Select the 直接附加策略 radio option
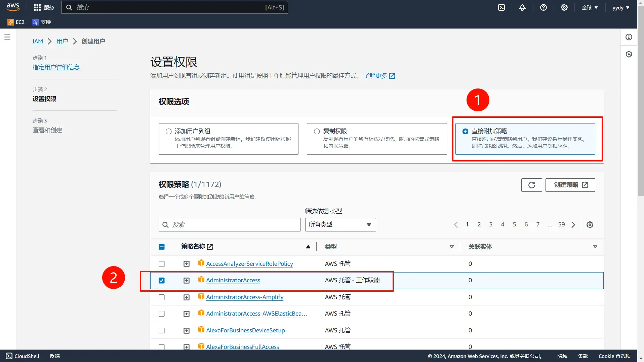Viewport: 644px width, 362px height. click(465, 132)
